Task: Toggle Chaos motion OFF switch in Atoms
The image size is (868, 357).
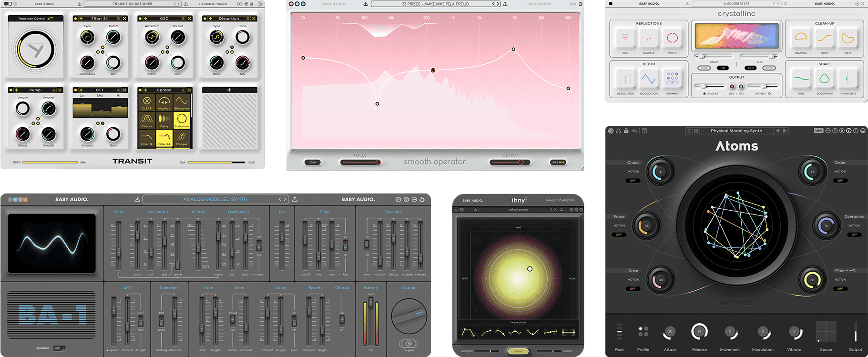Action: (633, 181)
